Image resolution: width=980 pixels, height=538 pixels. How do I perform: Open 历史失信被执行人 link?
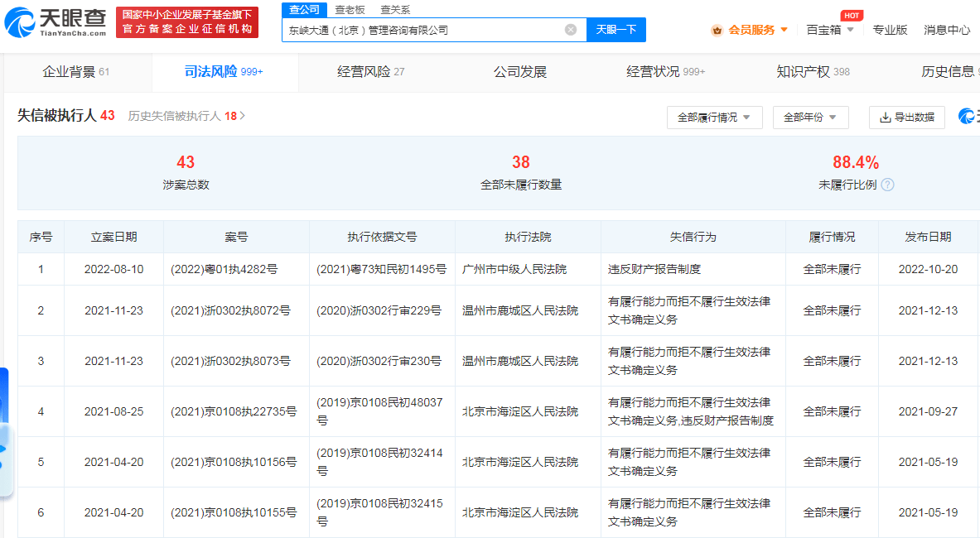point(186,116)
